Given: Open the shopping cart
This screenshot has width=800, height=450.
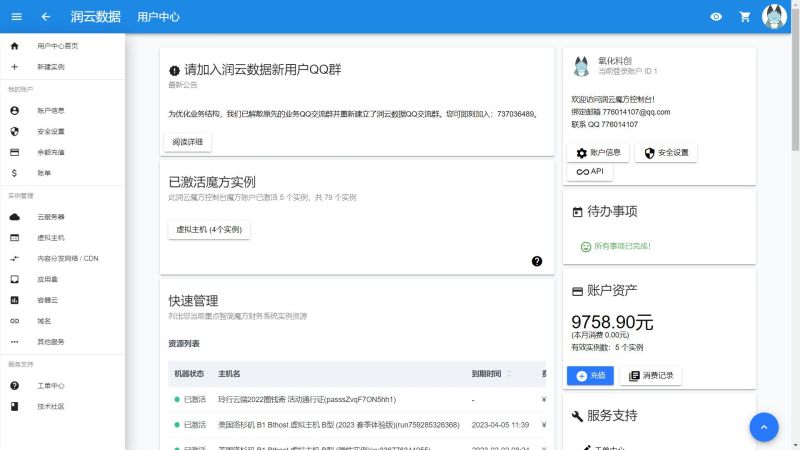Looking at the screenshot, I should (745, 17).
